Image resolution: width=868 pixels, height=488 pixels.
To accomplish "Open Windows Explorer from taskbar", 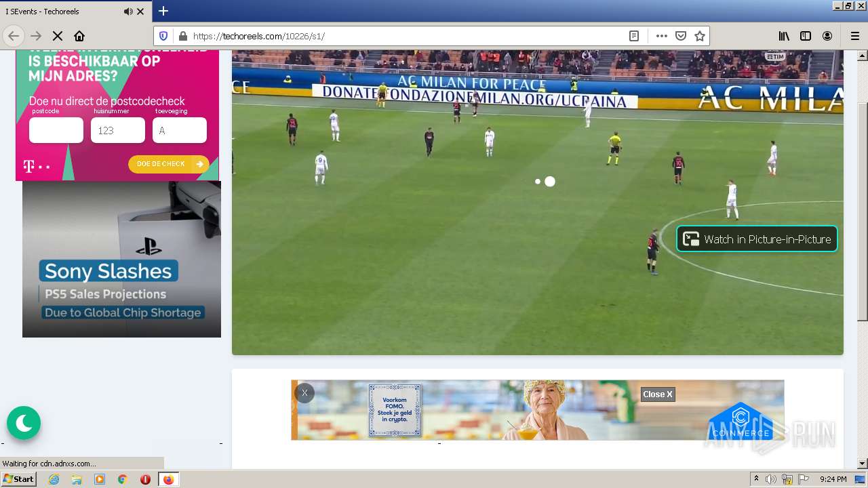I will pyautogui.click(x=77, y=479).
